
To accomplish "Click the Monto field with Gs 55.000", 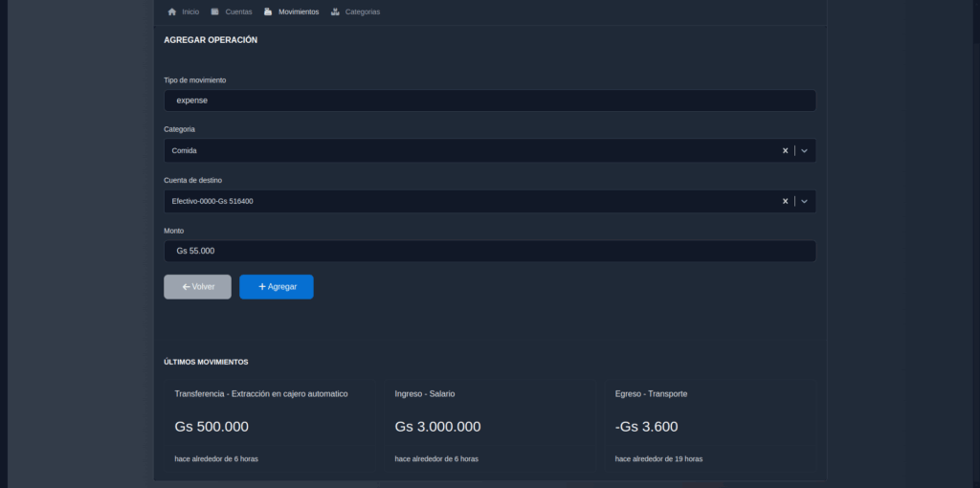I will [x=489, y=252].
